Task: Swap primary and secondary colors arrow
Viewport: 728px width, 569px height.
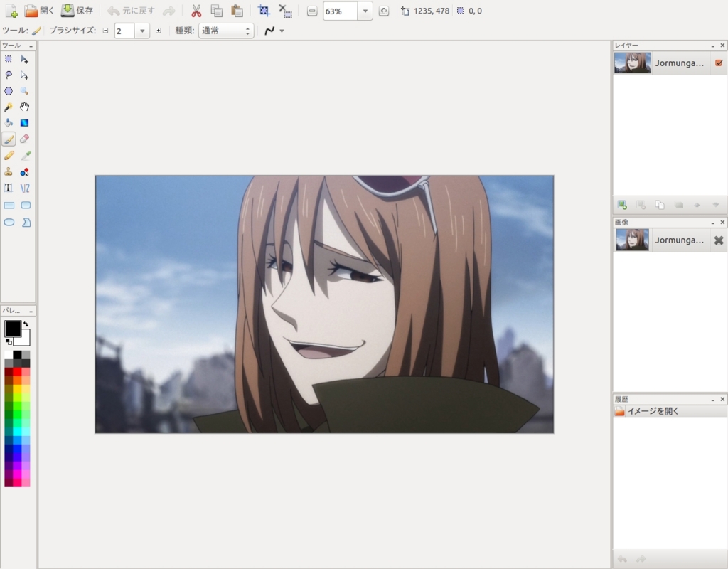Action: pos(26,324)
